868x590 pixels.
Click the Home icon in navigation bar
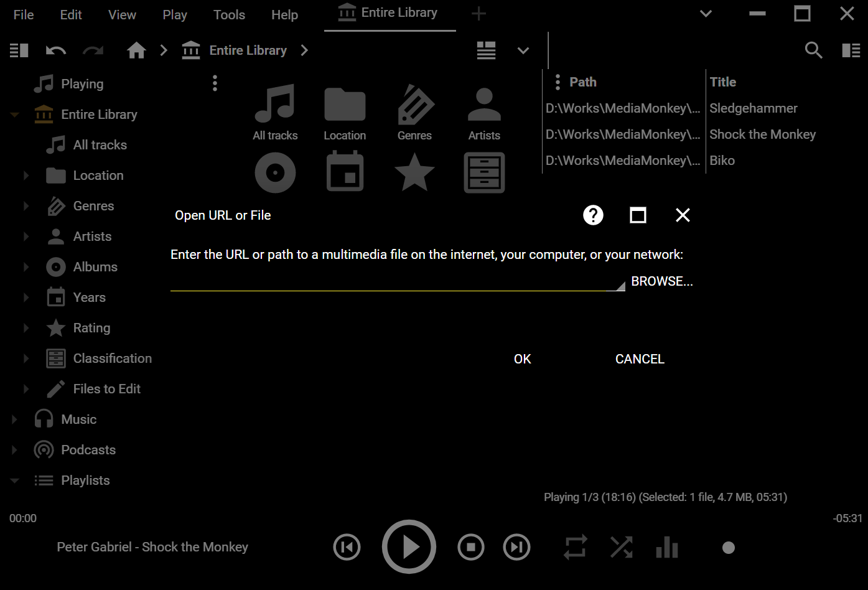[136, 50]
